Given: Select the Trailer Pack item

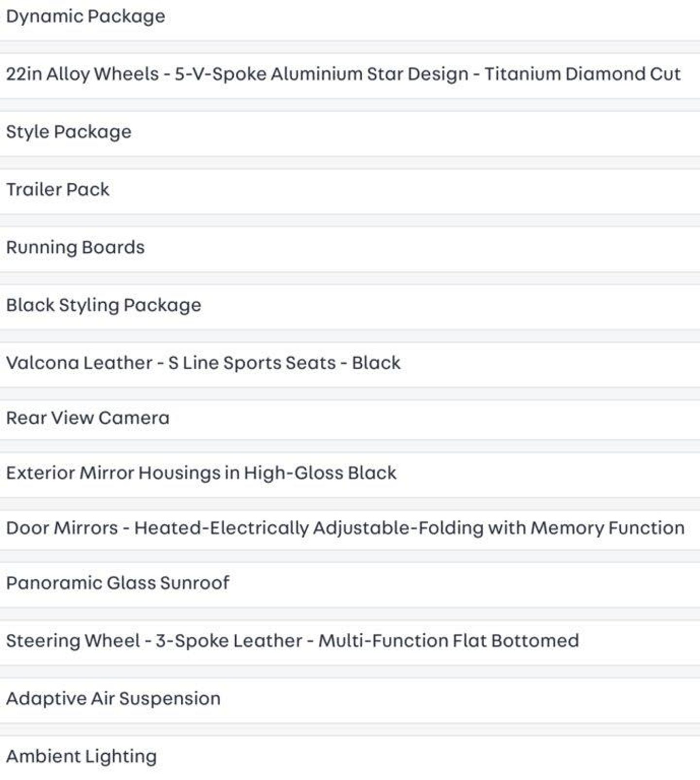Looking at the screenshot, I should point(58,190).
